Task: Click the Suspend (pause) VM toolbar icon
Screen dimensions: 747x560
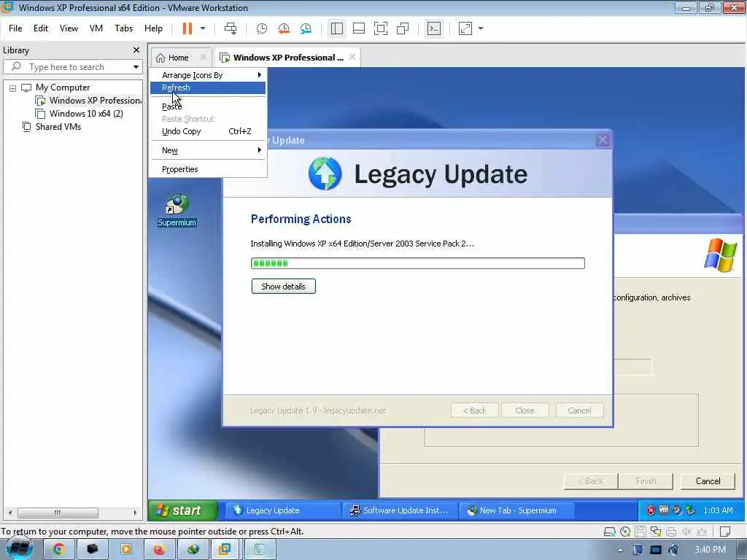Action: click(187, 28)
